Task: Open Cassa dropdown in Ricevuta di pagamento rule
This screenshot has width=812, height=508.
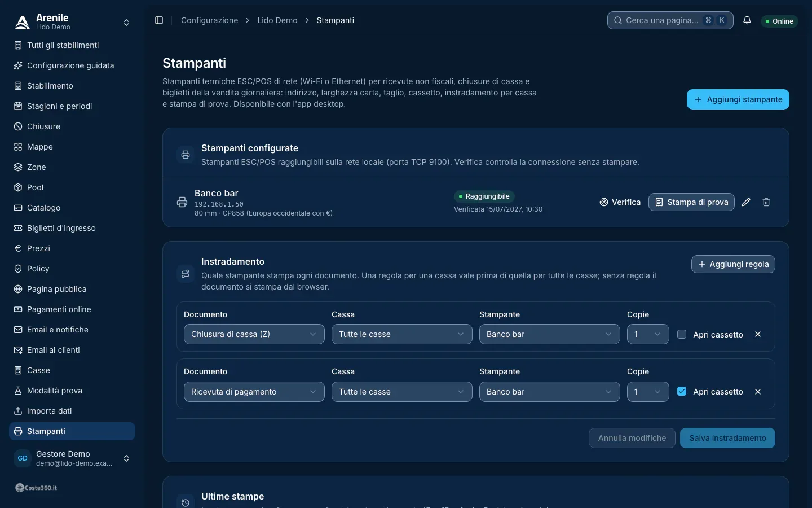Action: pyautogui.click(x=402, y=392)
